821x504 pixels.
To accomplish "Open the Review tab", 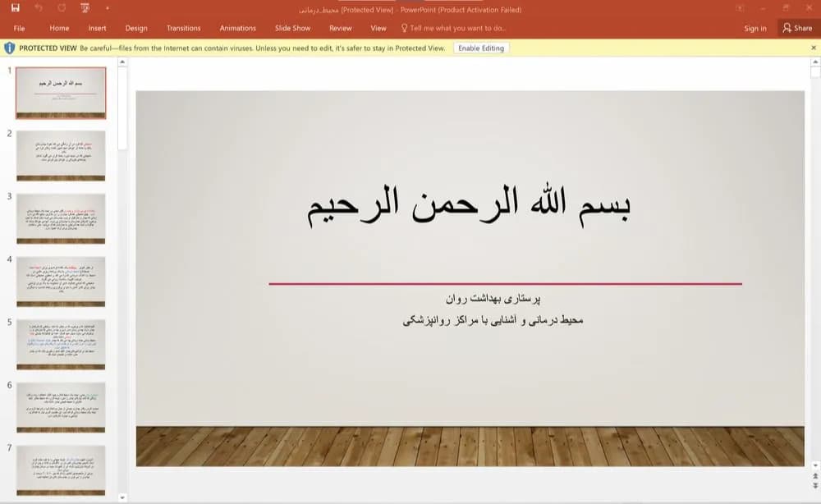I will pyautogui.click(x=341, y=28).
